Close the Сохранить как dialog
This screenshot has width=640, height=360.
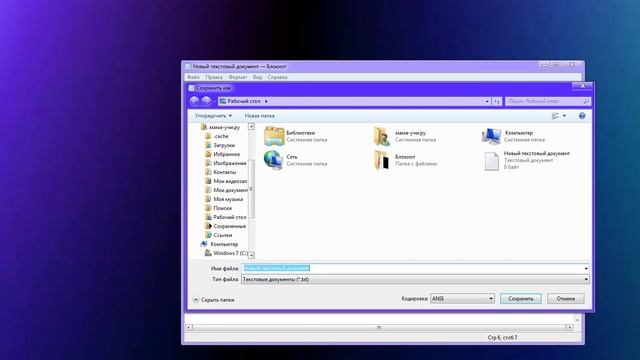pyautogui.click(x=582, y=86)
